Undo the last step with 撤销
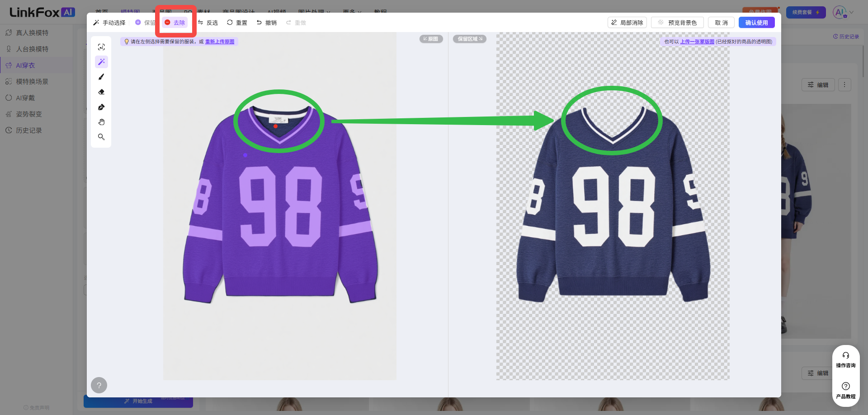This screenshot has height=415, width=868. click(267, 23)
